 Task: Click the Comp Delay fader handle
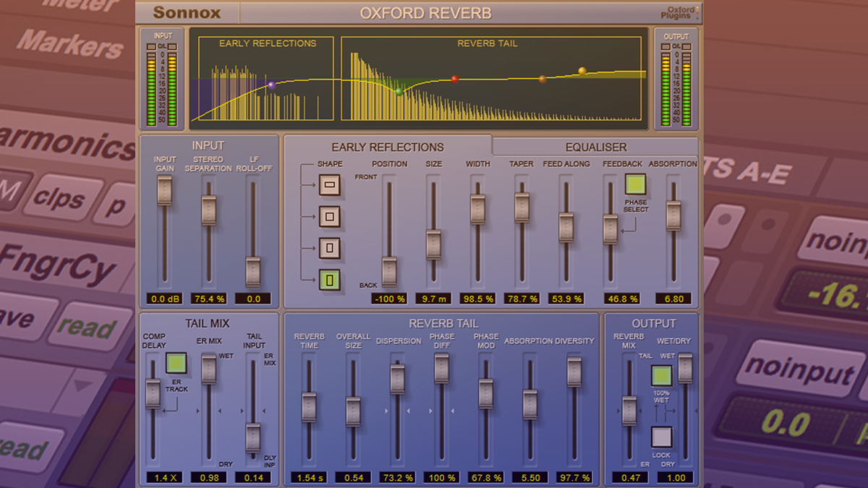tap(153, 394)
